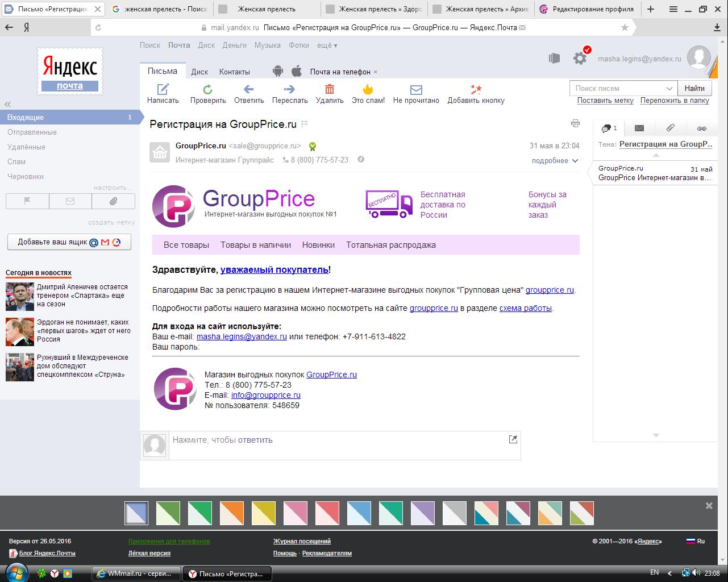The height and width of the screenshot is (582, 728).
Task: Filter messages with attachments paperclip icon
Action: click(113, 201)
